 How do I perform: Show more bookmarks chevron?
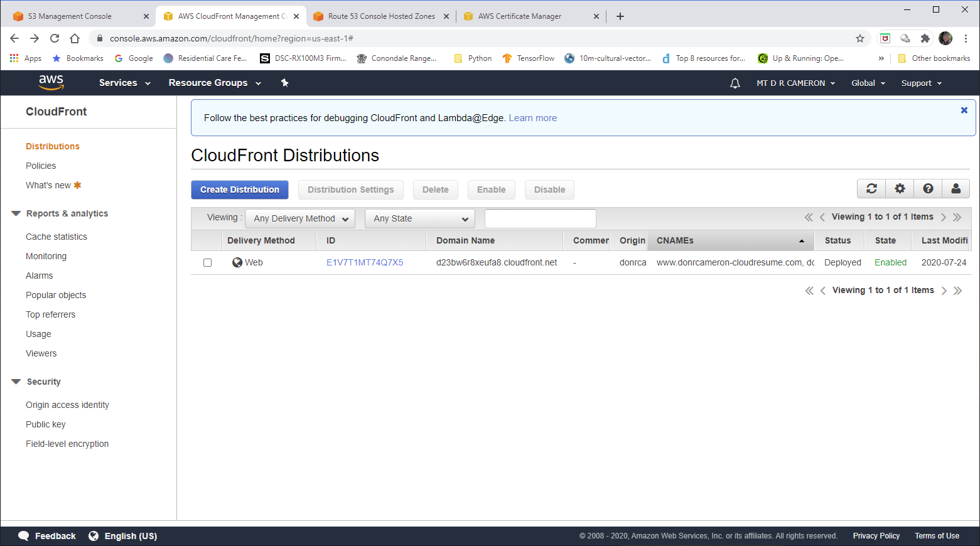pyautogui.click(x=881, y=58)
